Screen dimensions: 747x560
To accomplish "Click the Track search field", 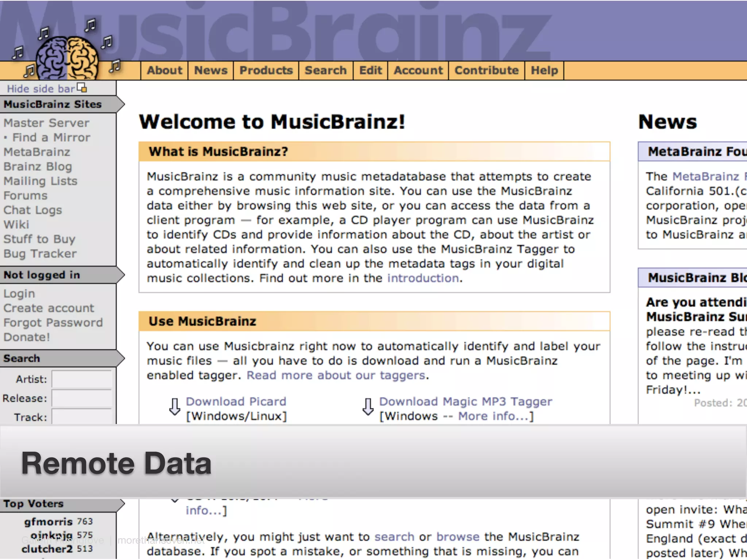I will click(82, 417).
